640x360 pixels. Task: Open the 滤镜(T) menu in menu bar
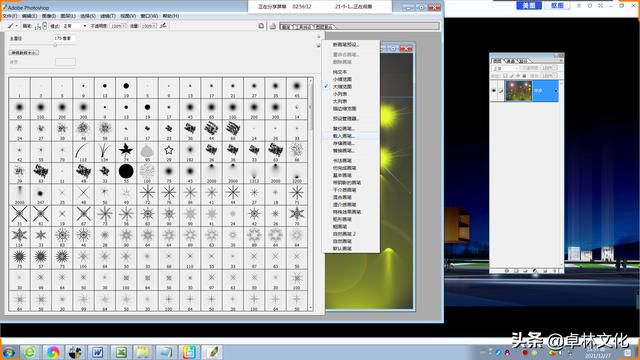108,16
